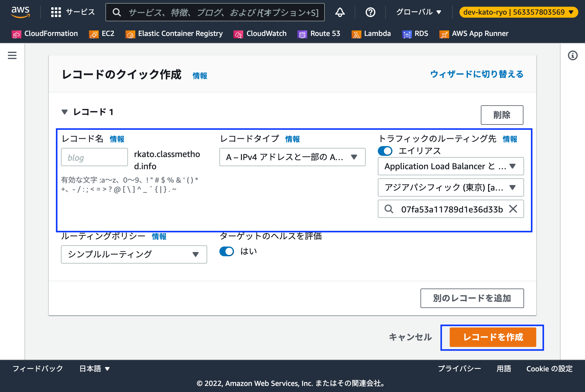
Task: Select Route 53 in the favorites bar
Action: pos(319,33)
